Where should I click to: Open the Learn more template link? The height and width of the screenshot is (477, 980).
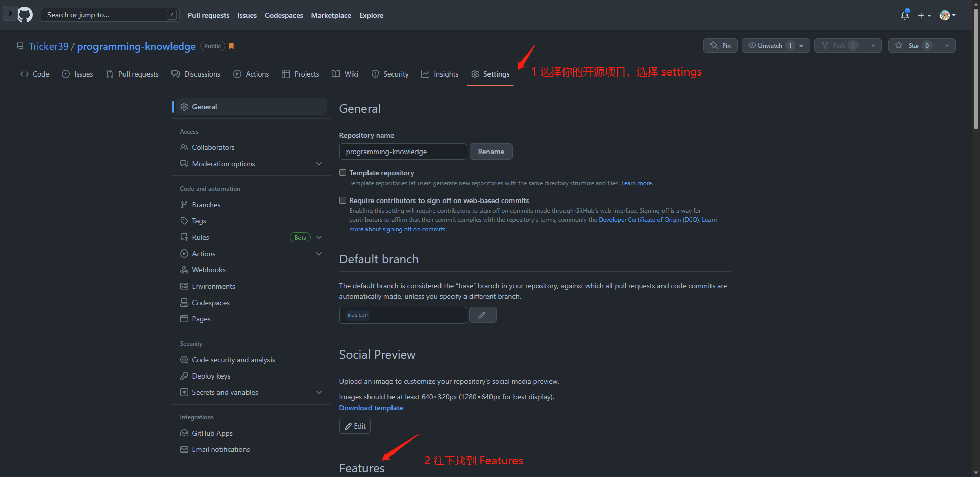(636, 183)
